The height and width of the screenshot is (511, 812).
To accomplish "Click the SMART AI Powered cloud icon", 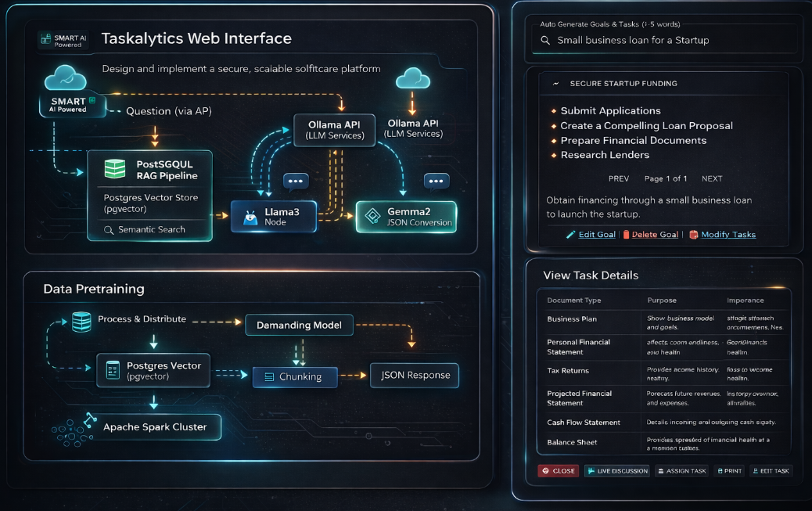I will [65, 77].
